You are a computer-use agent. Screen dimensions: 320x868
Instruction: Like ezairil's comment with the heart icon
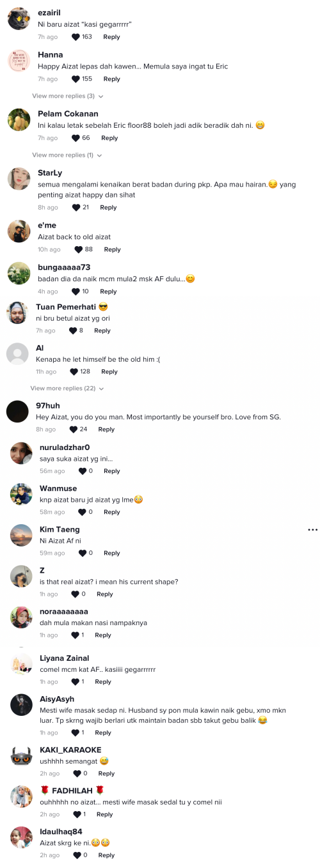tap(76, 37)
